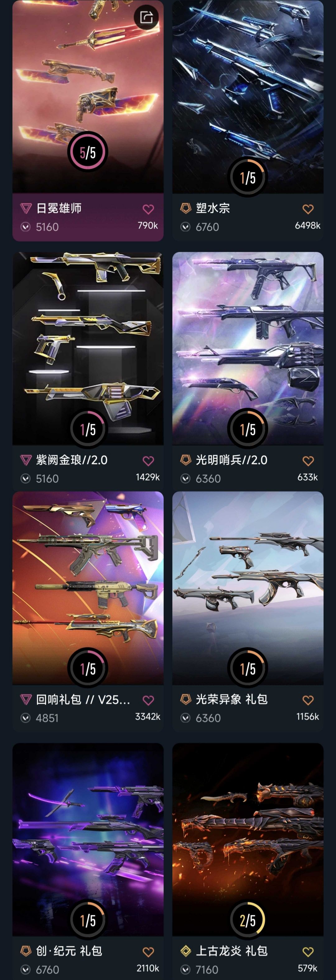
Task: Click the tier badge icon beside 上古龙炎
Action: (185, 951)
